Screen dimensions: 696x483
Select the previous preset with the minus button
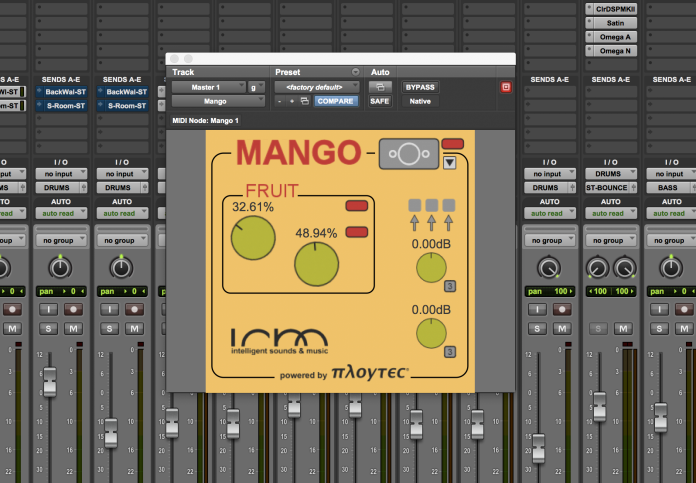tap(280, 101)
